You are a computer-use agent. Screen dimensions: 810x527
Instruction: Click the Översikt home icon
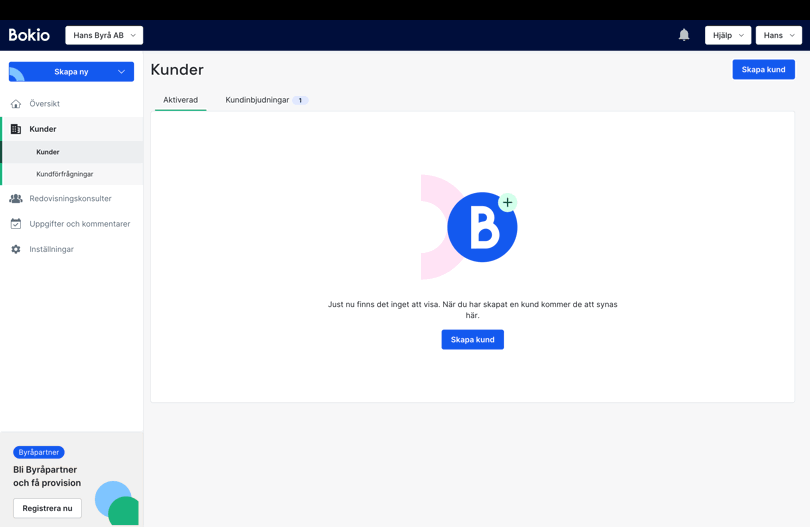[x=16, y=104]
